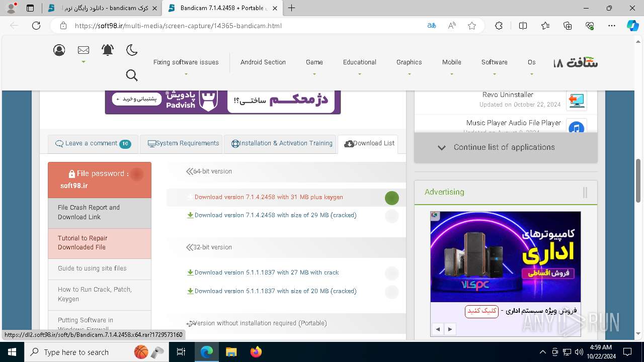Open File Explorer from the taskbar
Screen dimensions: 644x362
click(x=231, y=352)
